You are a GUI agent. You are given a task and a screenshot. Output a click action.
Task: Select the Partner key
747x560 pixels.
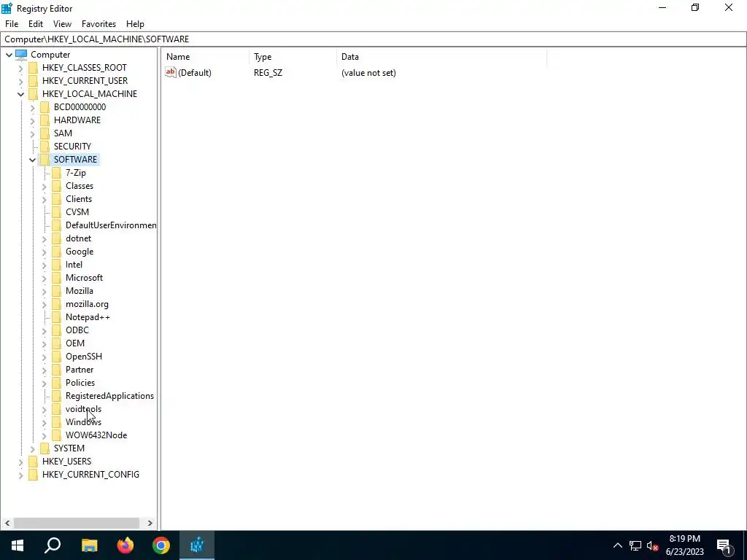[80, 370]
